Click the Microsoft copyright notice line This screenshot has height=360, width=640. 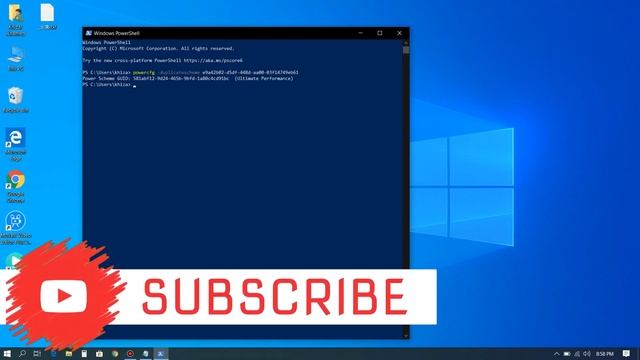[x=158, y=48]
